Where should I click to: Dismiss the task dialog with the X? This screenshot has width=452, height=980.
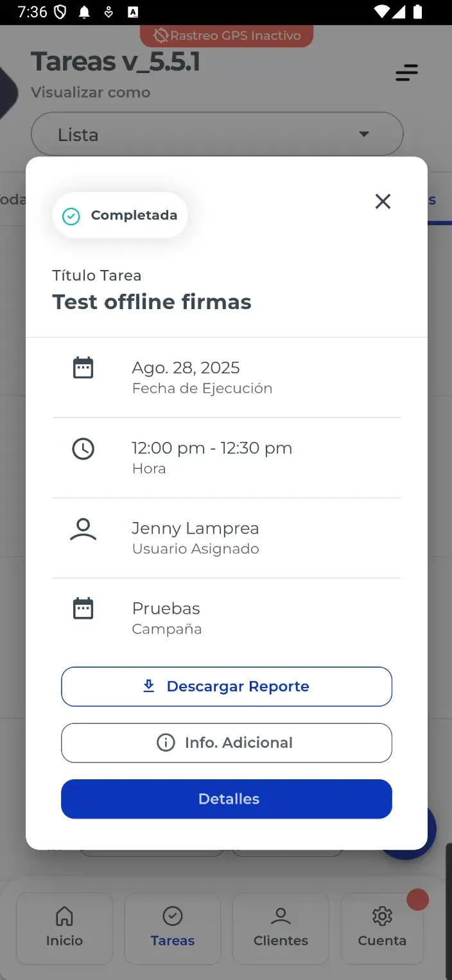tap(383, 201)
